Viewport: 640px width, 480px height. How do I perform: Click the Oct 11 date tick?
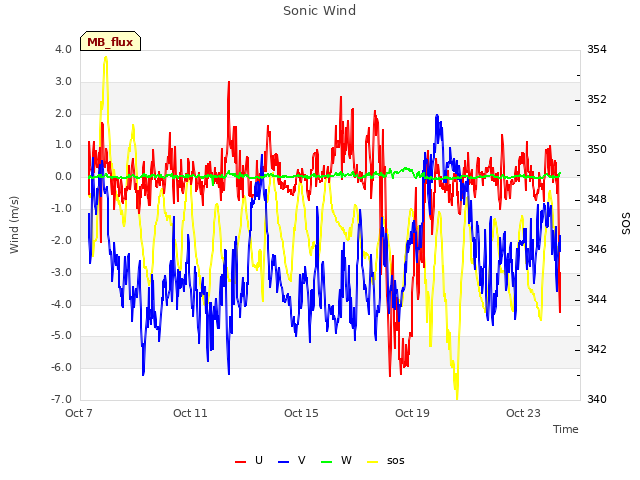(x=190, y=413)
